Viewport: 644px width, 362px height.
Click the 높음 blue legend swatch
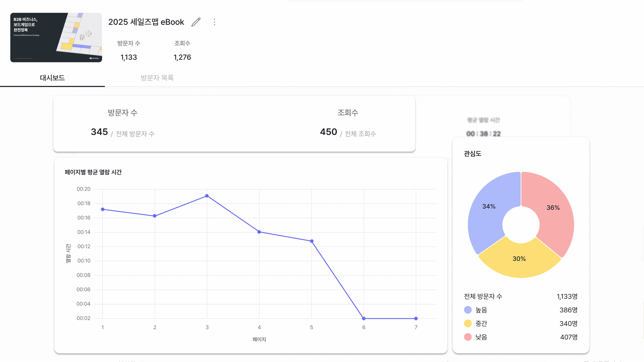pyautogui.click(x=468, y=310)
